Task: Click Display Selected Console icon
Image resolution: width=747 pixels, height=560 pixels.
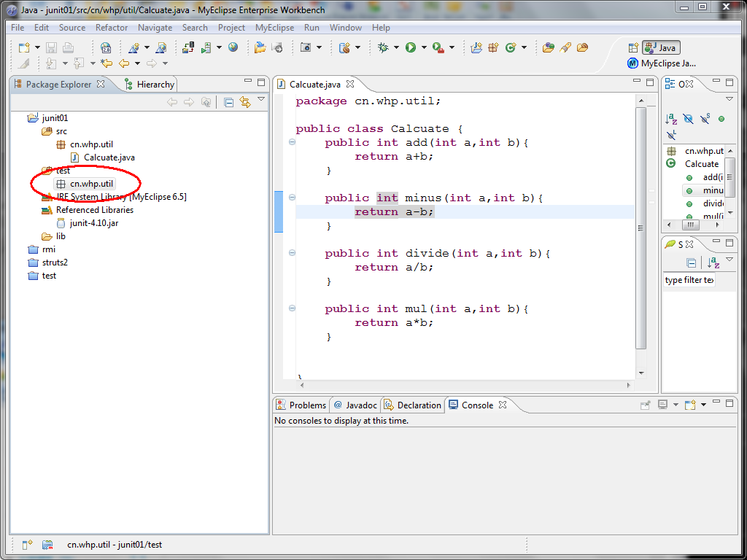Action: pyautogui.click(x=662, y=405)
